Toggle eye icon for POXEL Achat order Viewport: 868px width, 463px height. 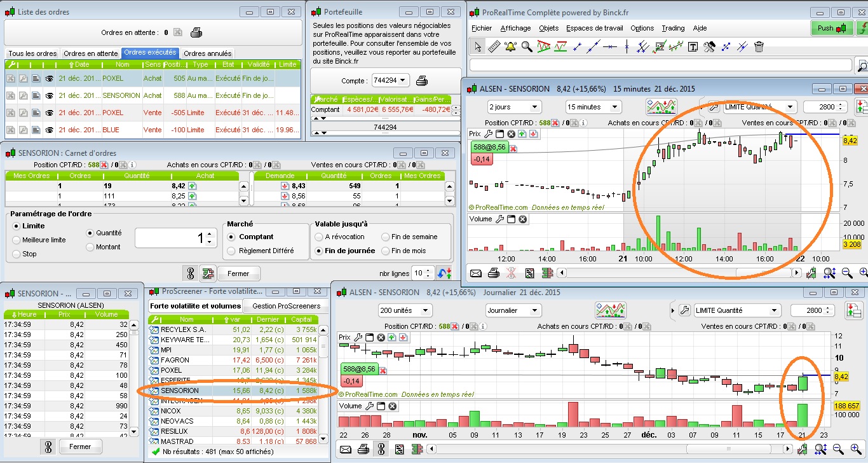click(49, 78)
